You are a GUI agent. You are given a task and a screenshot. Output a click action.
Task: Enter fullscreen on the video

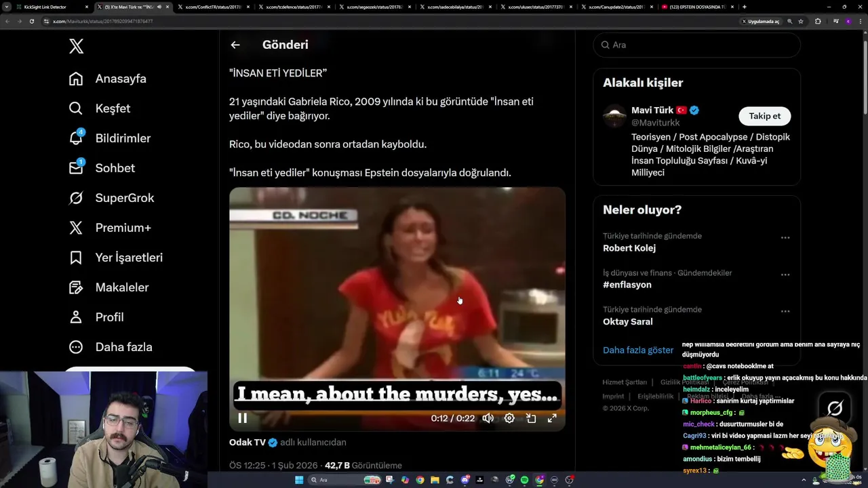pos(552,418)
